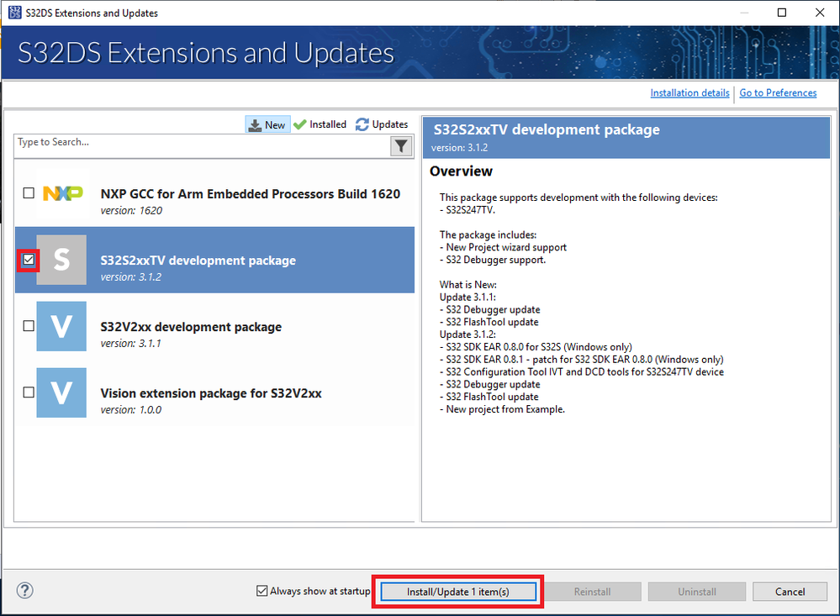Click the gray S icon of S32S2xxTV package
This screenshot has width=840, height=616.
coord(61,260)
